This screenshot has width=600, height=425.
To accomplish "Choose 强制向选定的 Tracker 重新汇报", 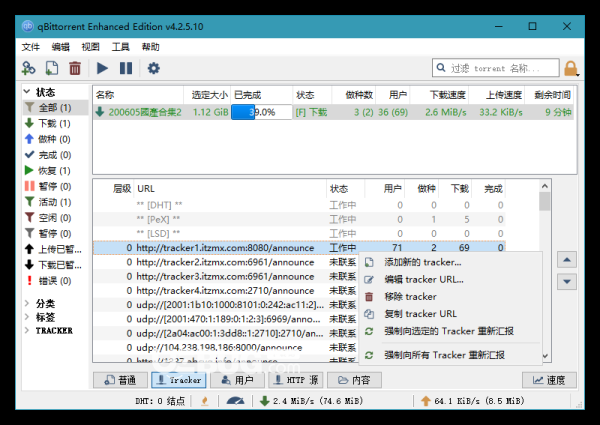I will [449, 331].
